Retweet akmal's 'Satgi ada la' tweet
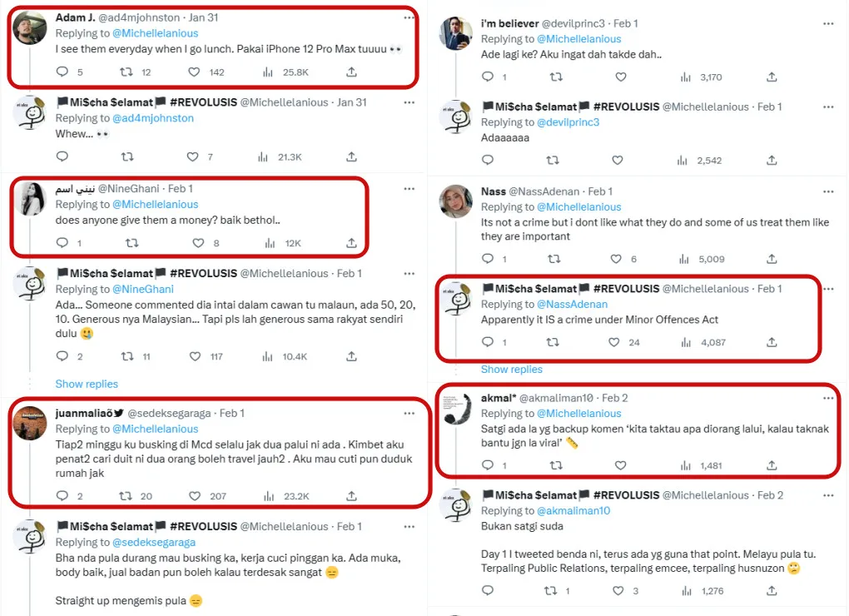The width and height of the screenshot is (849, 616). (x=555, y=466)
